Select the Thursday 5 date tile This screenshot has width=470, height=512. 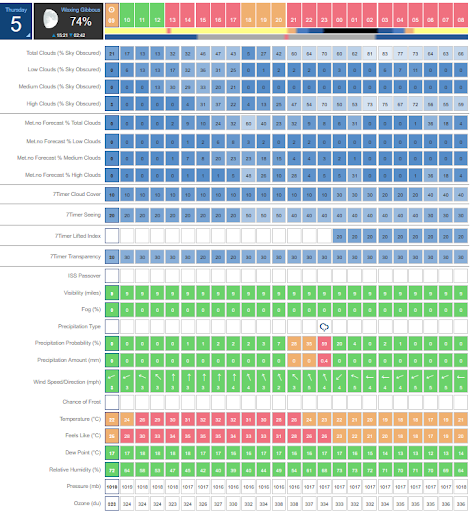tap(16, 21)
